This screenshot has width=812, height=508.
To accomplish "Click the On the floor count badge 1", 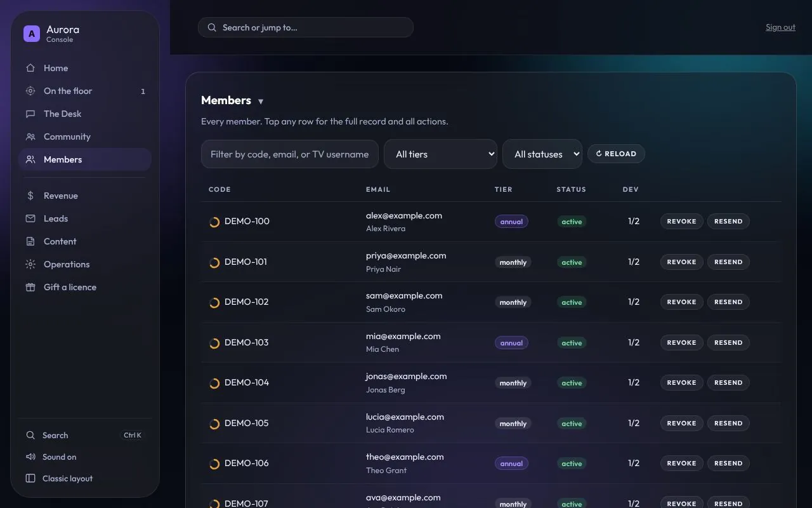I will point(143,91).
